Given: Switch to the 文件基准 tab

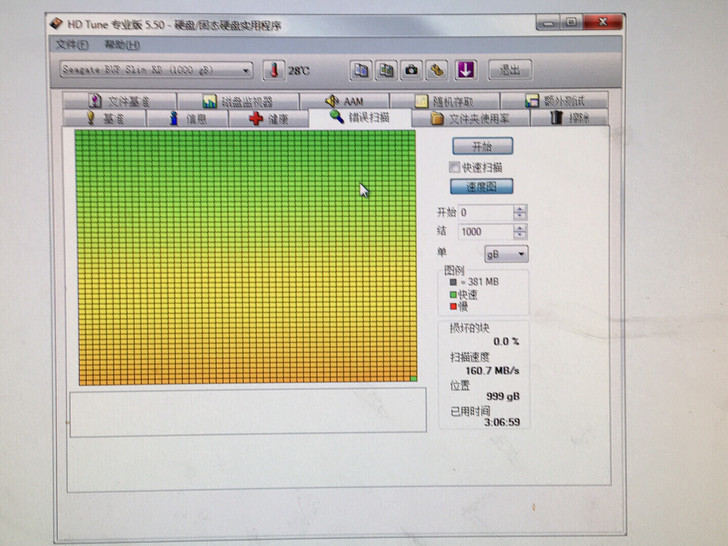Looking at the screenshot, I should pyautogui.click(x=120, y=101).
